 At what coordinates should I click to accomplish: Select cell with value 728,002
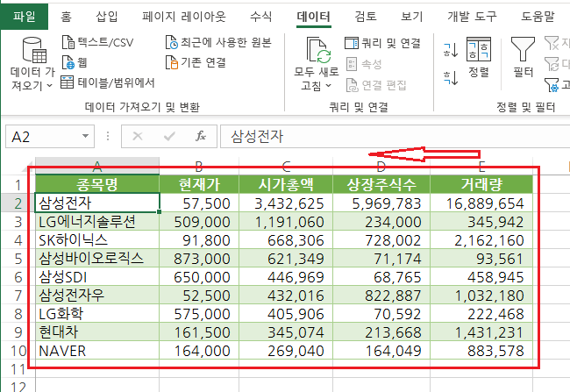[381, 240]
